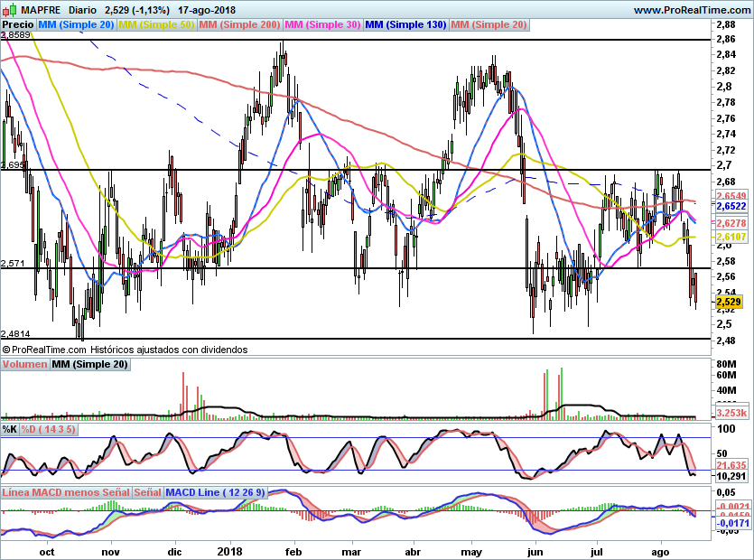Select the Línea MACD menos Señal label
Image resolution: width=754 pixels, height=560 pixels.
click(x=66, y=492)
